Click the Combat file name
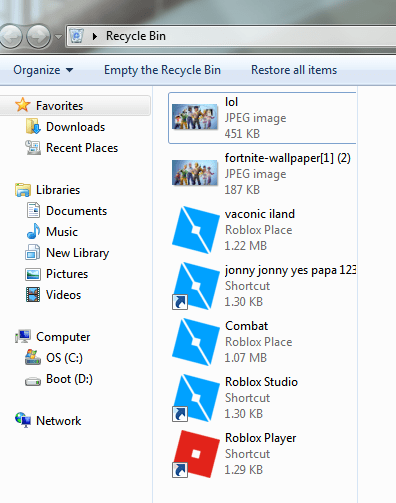Image resolution: width=396 pixels, height=503 pixels. [246, 326]
